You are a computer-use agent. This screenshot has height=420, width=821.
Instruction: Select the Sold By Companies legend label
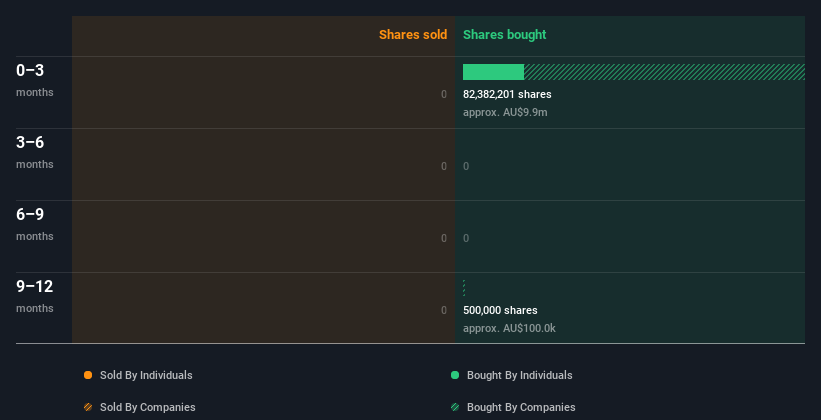click(148, 407)
